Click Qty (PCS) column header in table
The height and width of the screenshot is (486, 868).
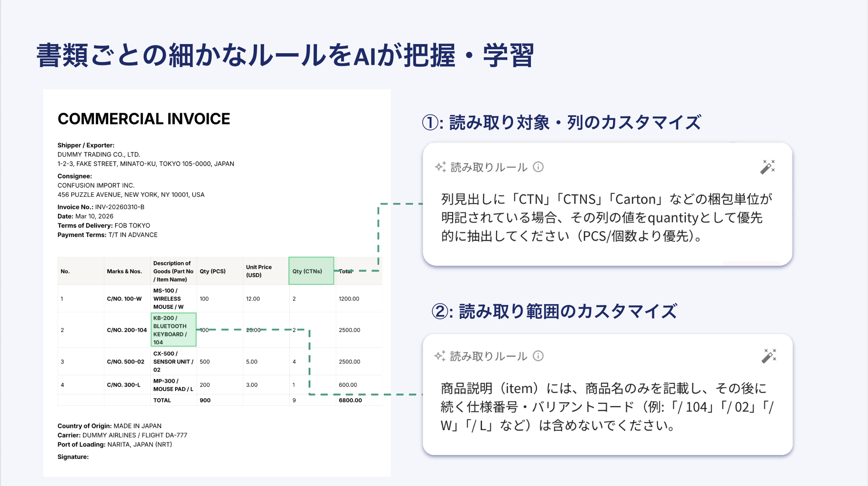(213, 271)
